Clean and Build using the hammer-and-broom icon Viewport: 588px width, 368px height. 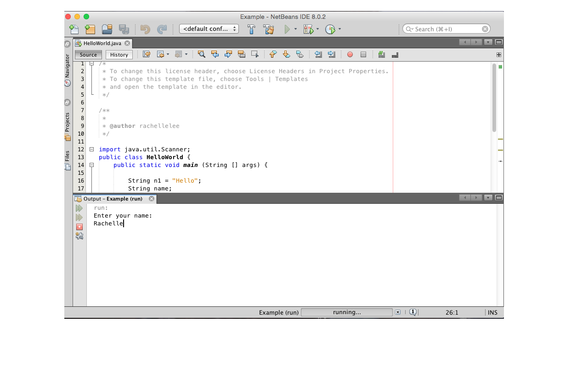pos(269,29)
